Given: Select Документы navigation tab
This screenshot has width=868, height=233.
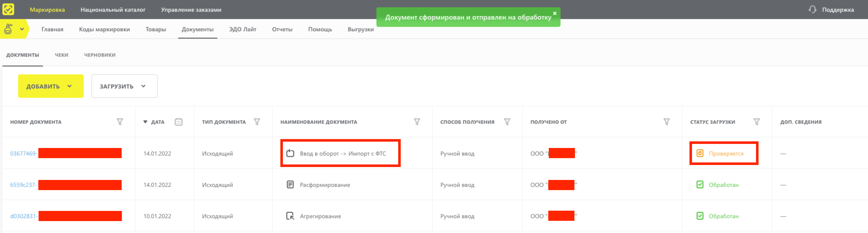Looking at the screenshot, I should [198, 29].
